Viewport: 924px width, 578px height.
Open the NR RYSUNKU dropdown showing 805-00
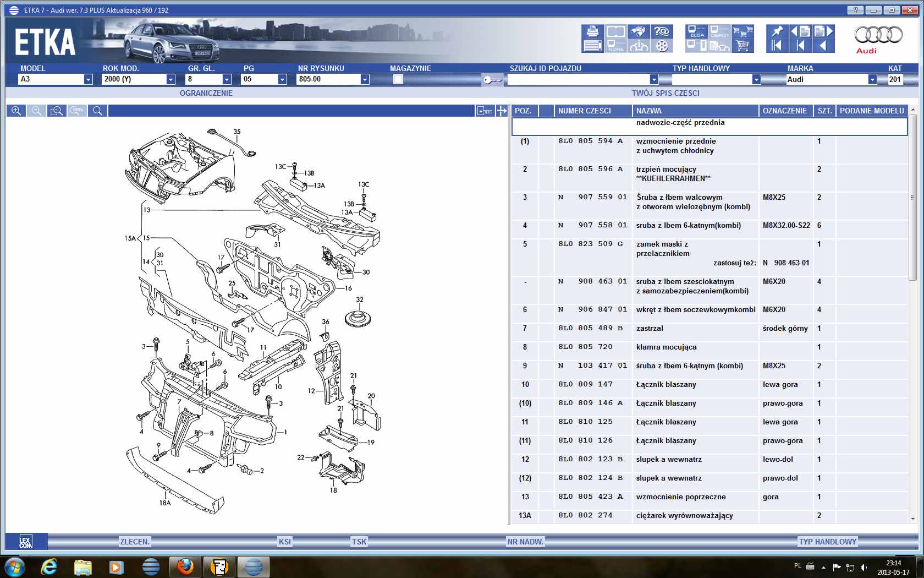[x=365, y=79]
